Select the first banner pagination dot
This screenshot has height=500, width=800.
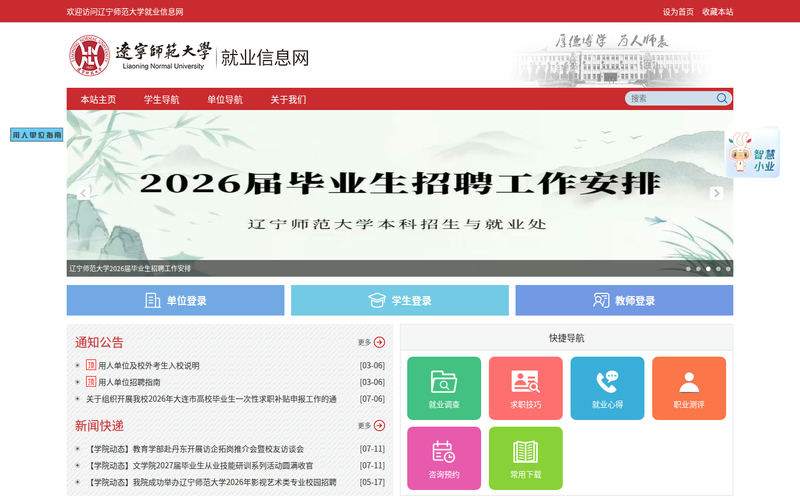click(688, 268)
